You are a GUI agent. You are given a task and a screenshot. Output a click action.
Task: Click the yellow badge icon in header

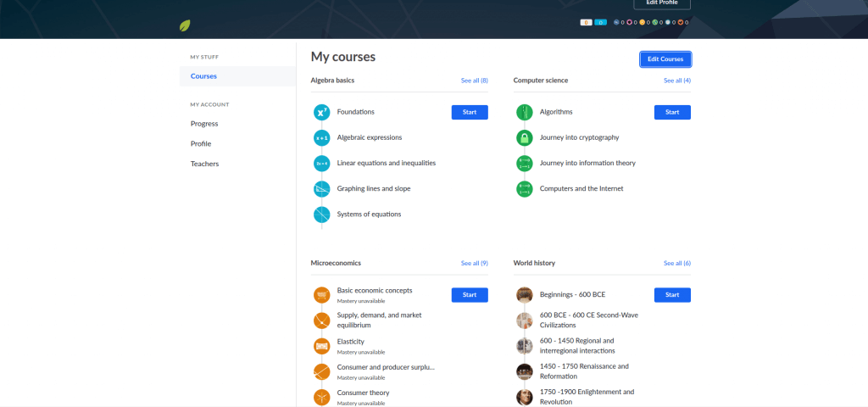point(643,22)
